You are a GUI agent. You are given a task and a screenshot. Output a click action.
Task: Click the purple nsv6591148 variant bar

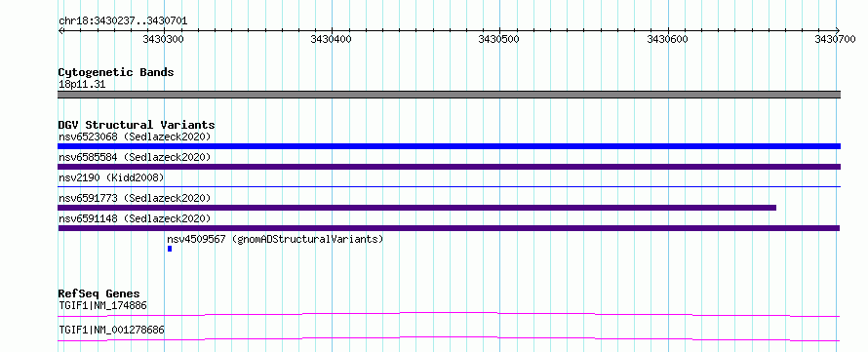click(x=449, y=228)
